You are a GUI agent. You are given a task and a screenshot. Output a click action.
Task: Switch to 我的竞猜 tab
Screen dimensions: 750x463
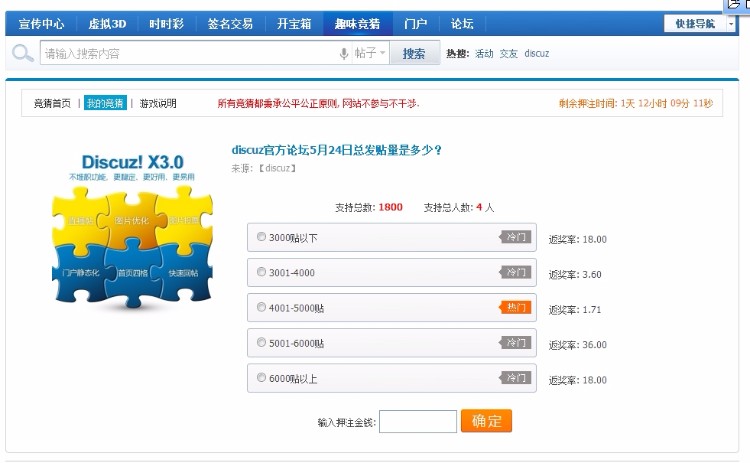point(105,103)
